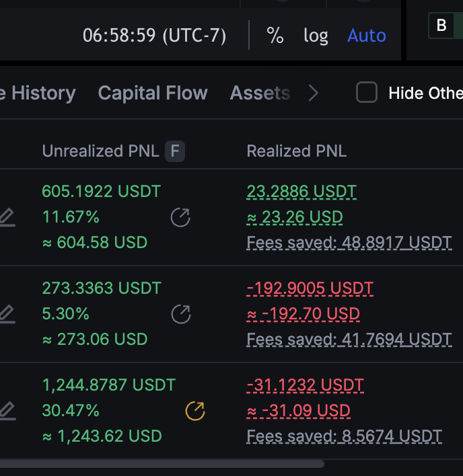
Task: Click the ≈ -31.09 USD value
Action: [299, 411]
